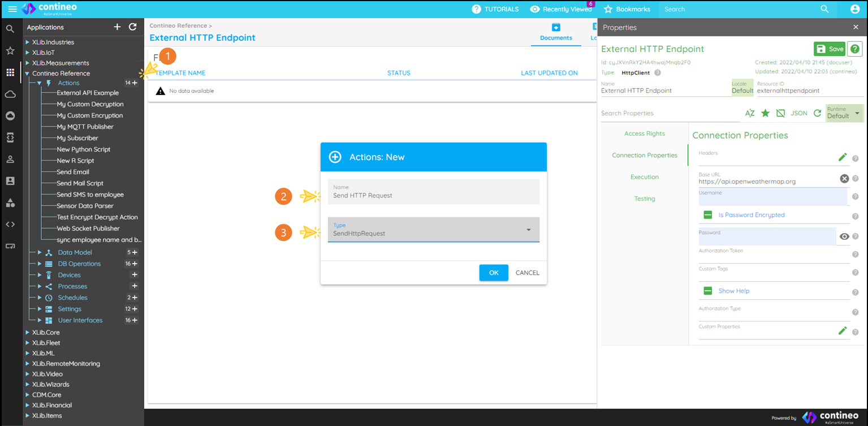Viewport: 868px width, 426px height.
Task: Open the JSON view of properties
Action: pos(799,113)
